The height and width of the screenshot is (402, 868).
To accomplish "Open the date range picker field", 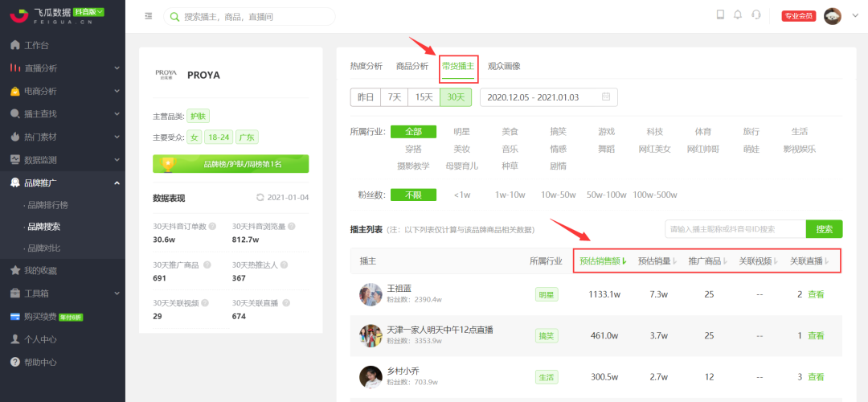I will [x=549, y=97].
